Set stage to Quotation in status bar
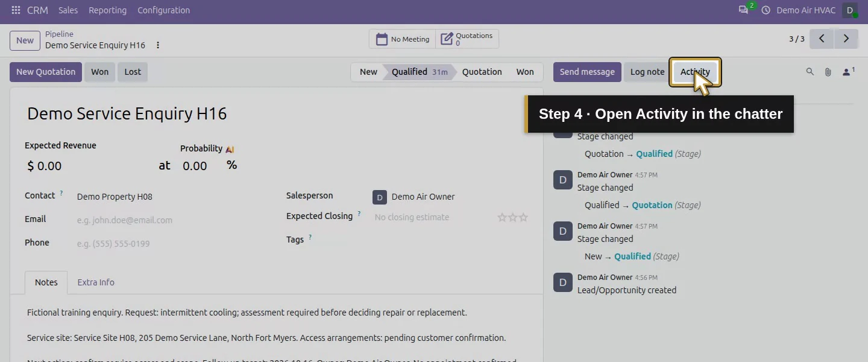The height and width of the screenshot is (362, 868). 482,72
